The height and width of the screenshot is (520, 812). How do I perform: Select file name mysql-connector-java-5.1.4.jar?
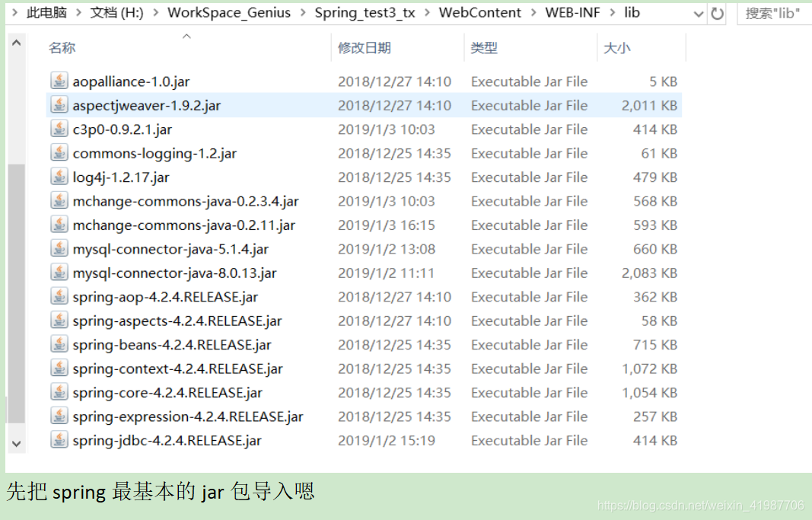(171, 249)
